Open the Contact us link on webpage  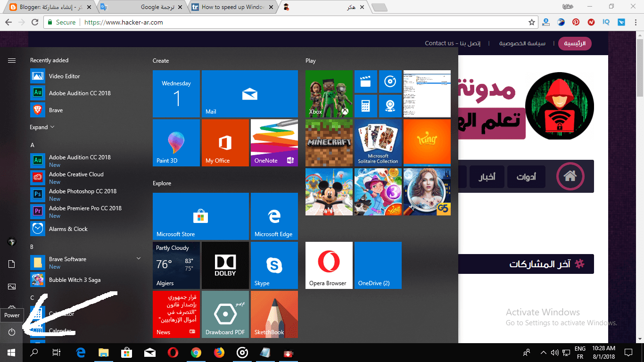pyautogui.click(x=453, y=43)
